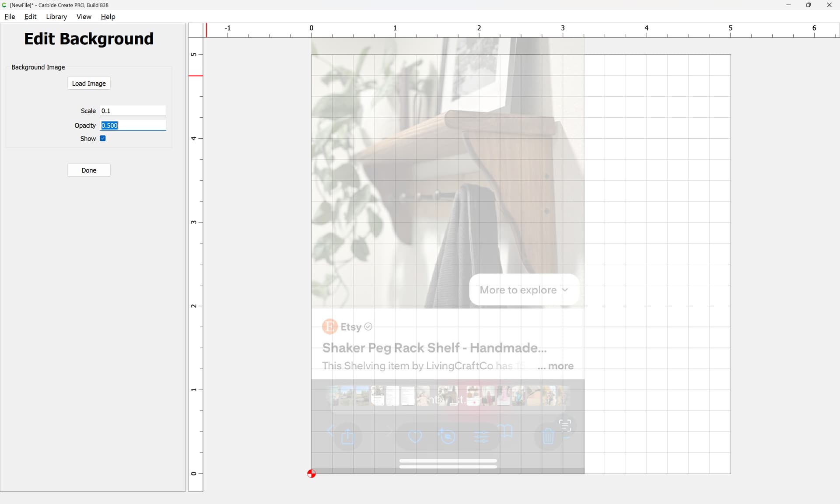Click the Etsy logo in background image
The image size is (840, 504).
coord(330,327)
